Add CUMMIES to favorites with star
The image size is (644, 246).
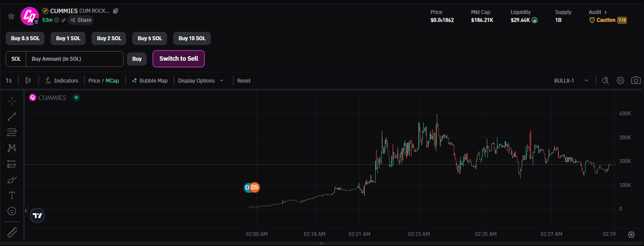(11, 16)
